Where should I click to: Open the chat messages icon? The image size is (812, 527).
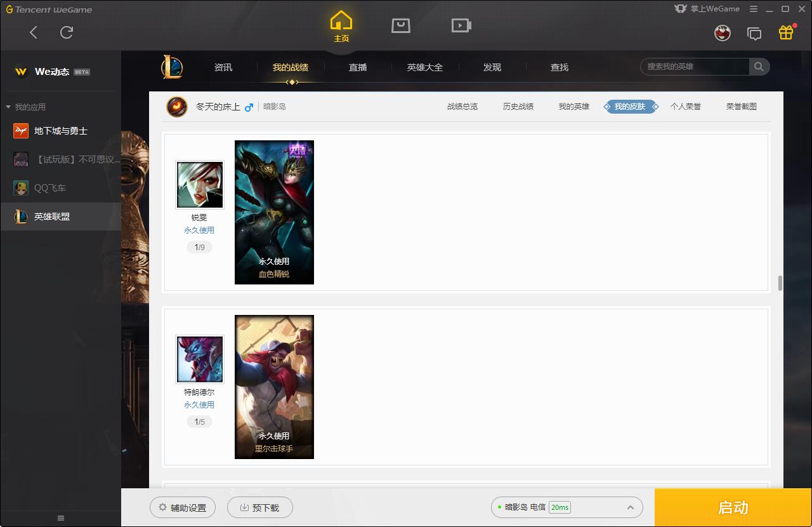coord(754,33)
